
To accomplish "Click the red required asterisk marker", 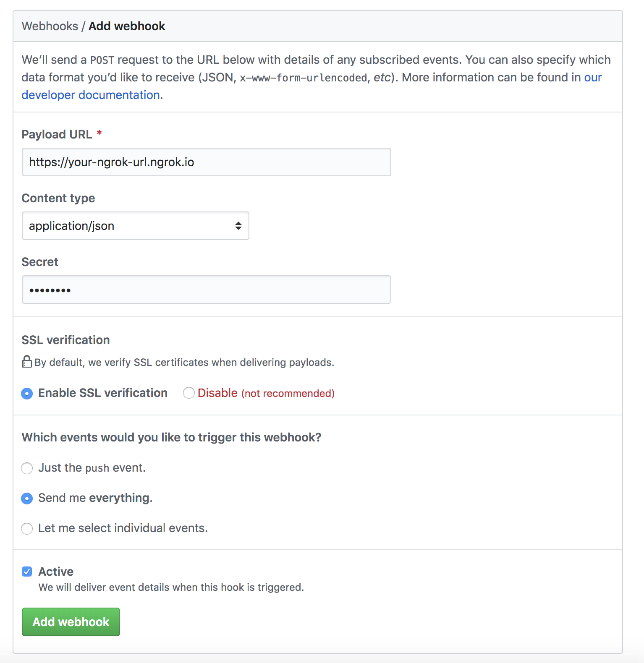I will 99,133.
